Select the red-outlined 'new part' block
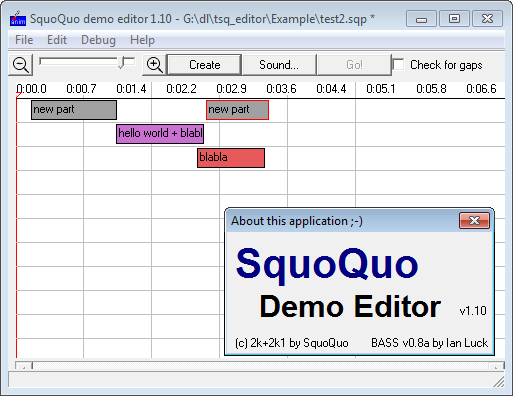The image size is (513, 396). pos(237,110)
